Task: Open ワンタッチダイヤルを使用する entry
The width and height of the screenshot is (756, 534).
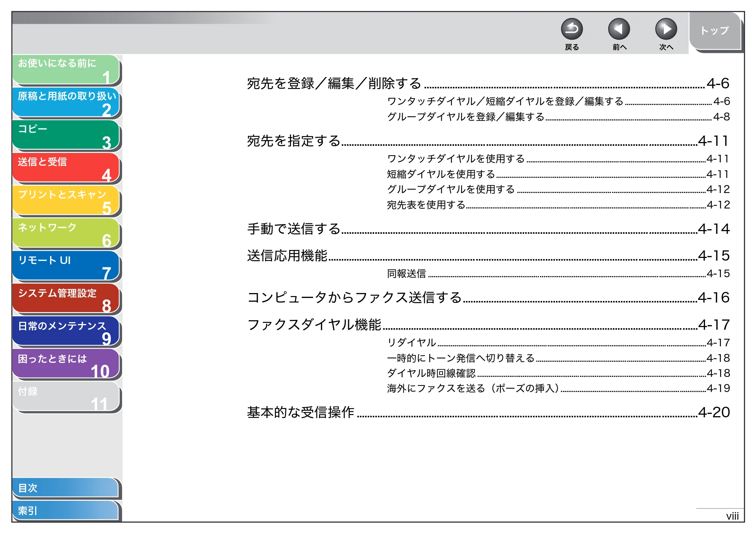Action: 558,159
